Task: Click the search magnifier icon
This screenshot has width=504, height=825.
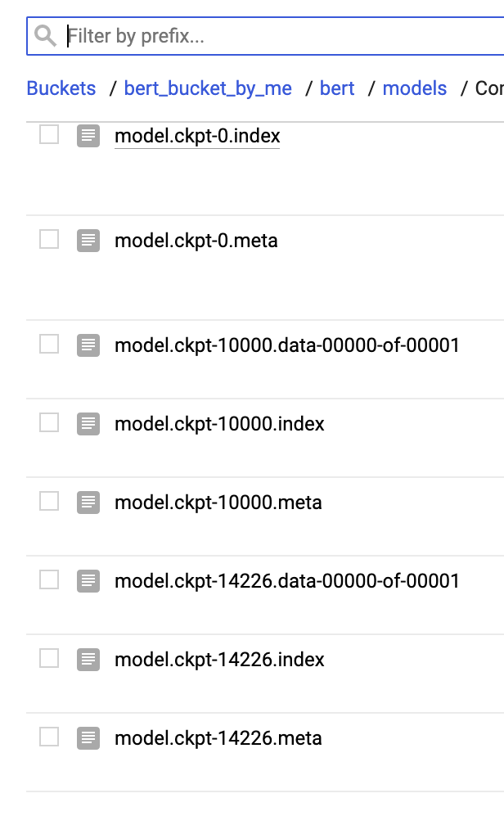Action: 45,36
